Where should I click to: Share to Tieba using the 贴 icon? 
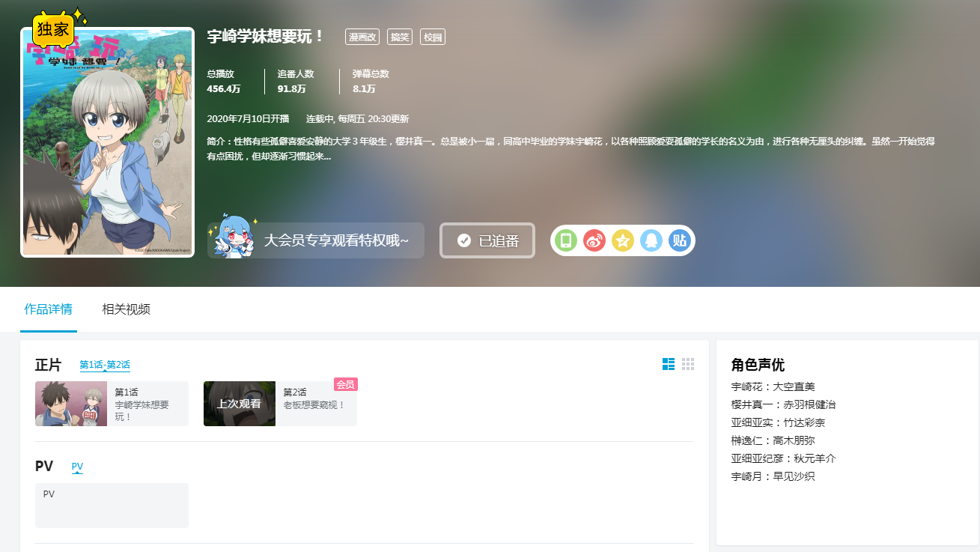point(679,240)
